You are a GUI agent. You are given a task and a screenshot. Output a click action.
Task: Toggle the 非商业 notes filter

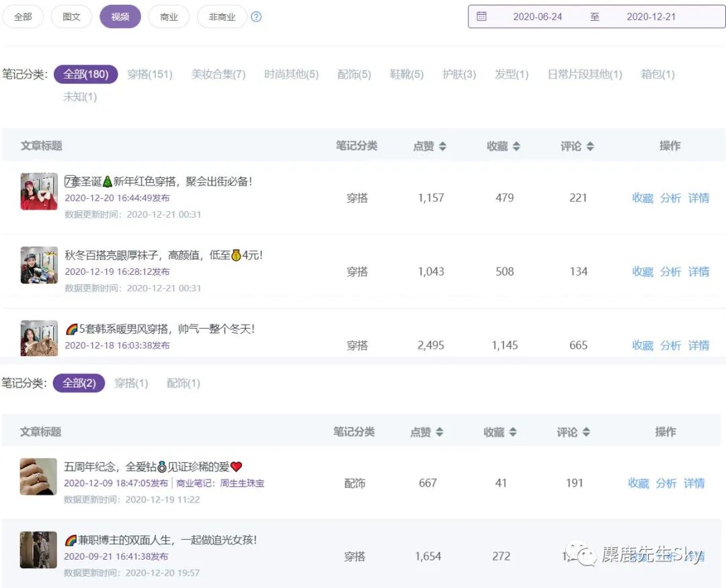pos(221,17)
